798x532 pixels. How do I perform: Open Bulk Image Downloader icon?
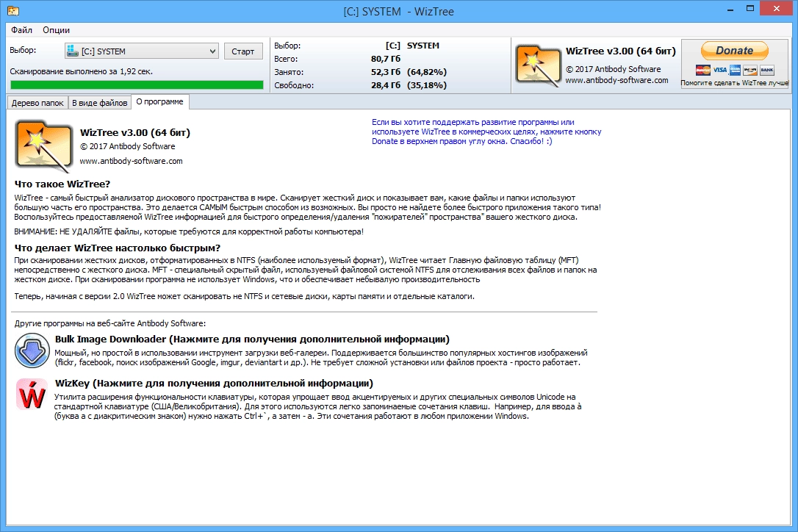[32, 351]
